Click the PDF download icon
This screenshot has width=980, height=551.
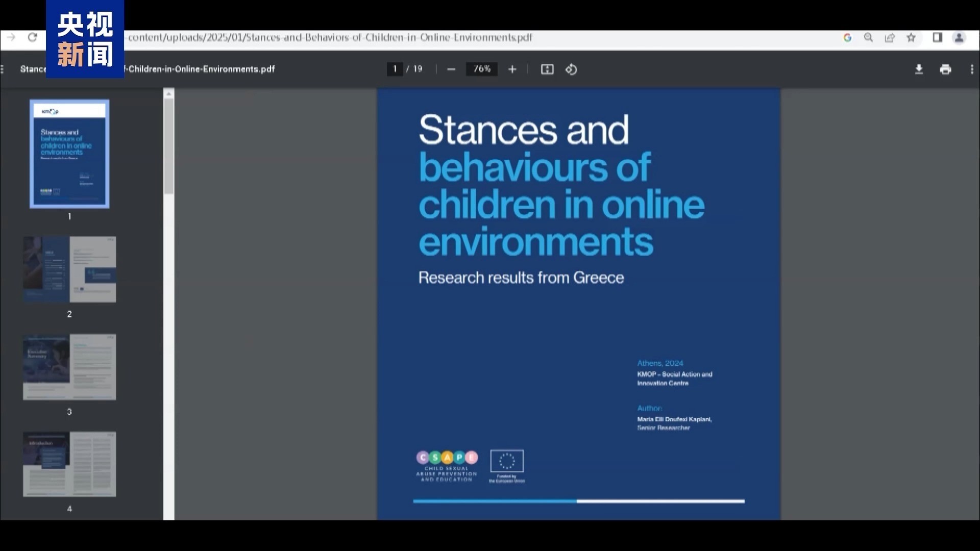(x=919, y=69)
